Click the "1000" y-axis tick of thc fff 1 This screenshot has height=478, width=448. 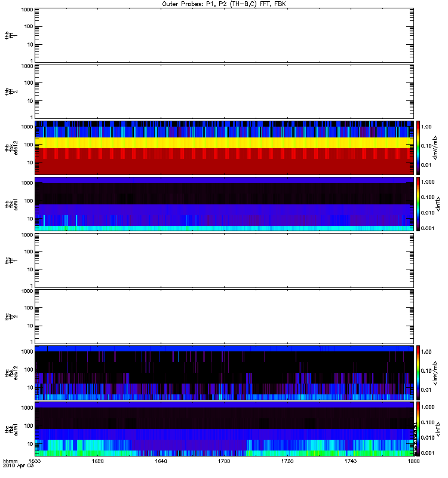pos(27,235)
